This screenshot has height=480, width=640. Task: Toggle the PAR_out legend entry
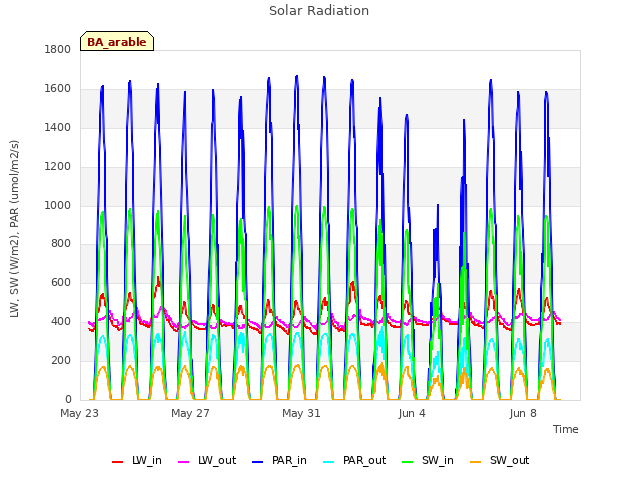(x=355, y=460)
